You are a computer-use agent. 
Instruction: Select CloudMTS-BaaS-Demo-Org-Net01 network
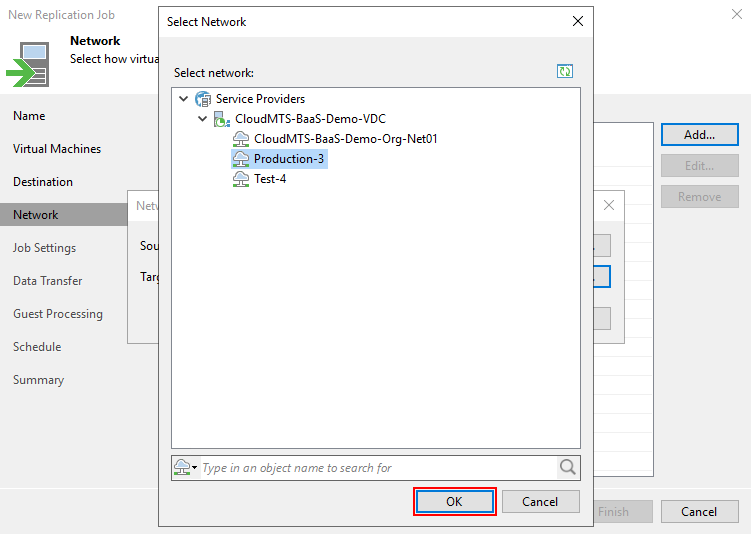coord(345,139)
